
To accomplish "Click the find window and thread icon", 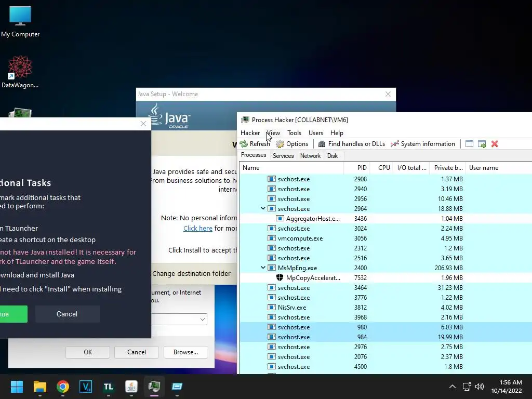I will [x=482, y=144].
